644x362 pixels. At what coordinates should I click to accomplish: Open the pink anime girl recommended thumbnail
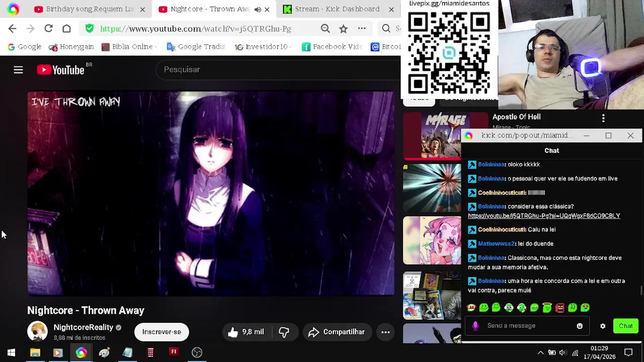coord(432,240)
